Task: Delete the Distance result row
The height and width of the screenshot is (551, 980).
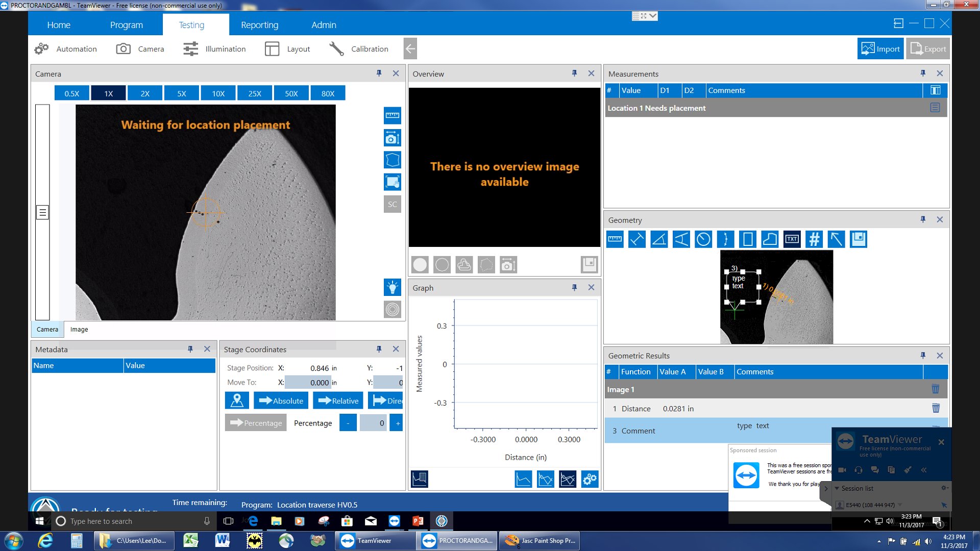Action: click(x=936, y=408)
